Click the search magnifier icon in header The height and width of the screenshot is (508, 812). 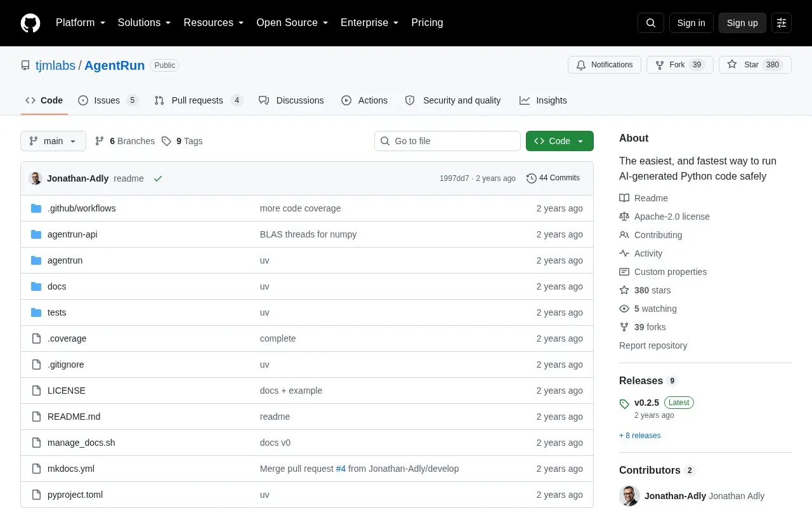(651, 23)
